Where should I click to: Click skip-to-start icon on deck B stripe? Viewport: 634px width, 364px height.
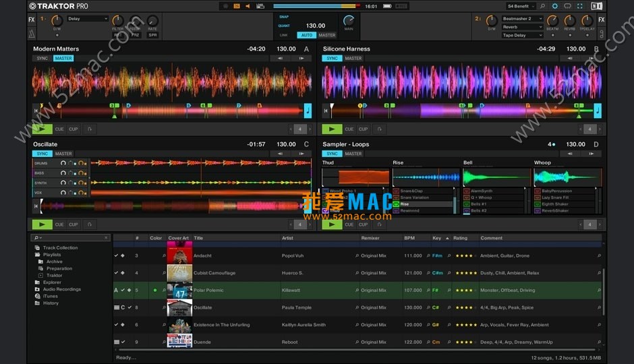pyautogui.click(x=326, y=111)
